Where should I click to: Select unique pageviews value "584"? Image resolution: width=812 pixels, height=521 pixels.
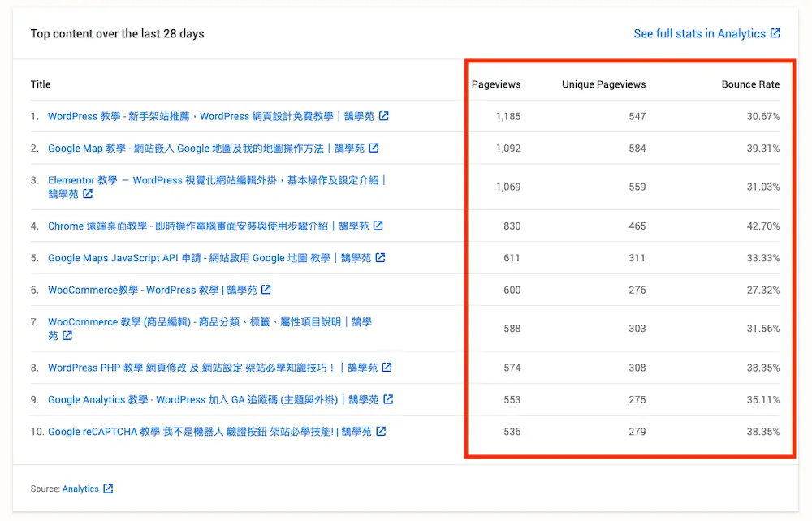pyautogui.click(x=637, y=149)
